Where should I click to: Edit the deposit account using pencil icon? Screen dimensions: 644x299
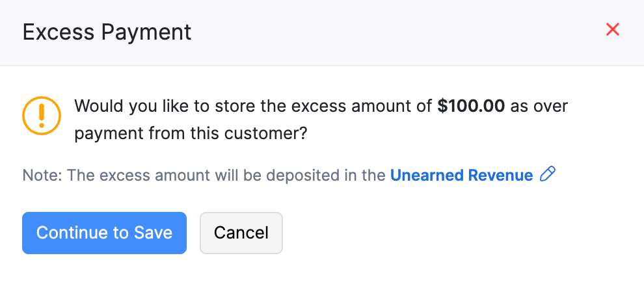point(548,174)
